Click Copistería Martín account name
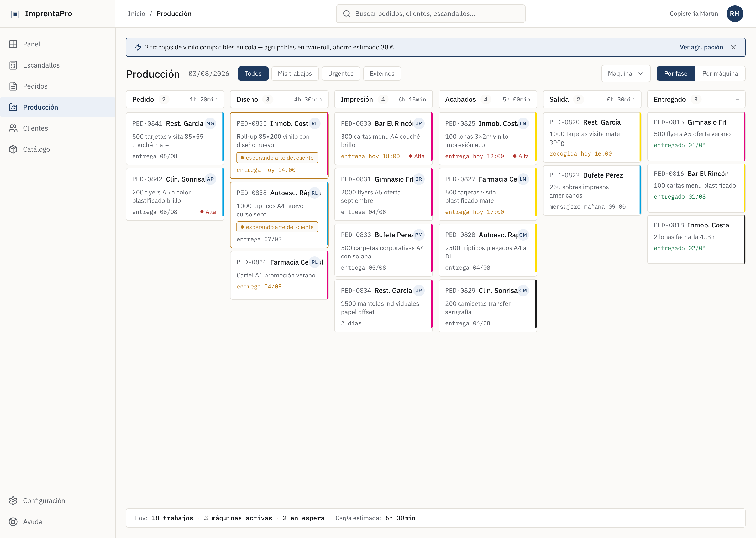 pyautogui.click(x=694, y=14)
